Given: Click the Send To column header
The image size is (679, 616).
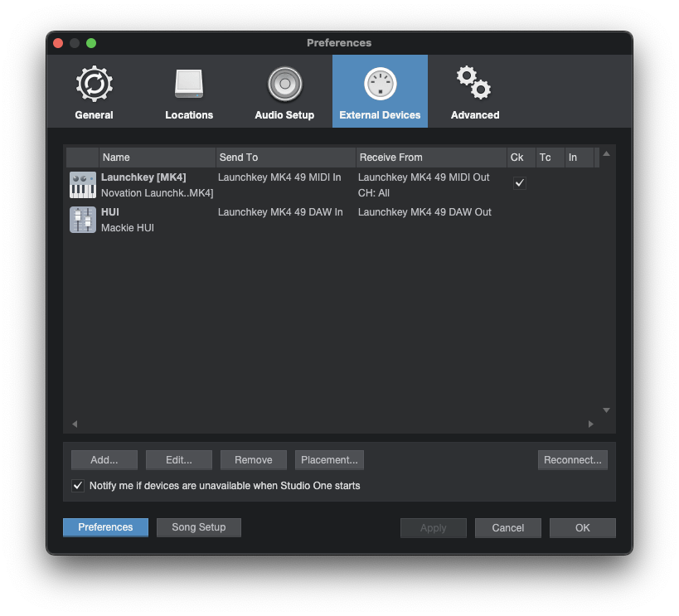Looking at the screenshot, I should coord(286,158).
